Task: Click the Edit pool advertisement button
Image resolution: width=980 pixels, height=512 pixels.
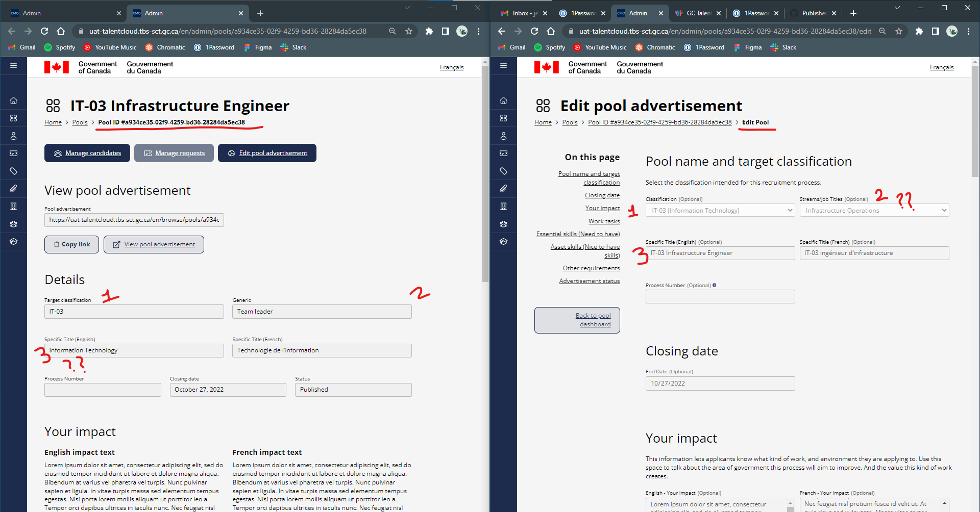Action: [x=267, y=152]
